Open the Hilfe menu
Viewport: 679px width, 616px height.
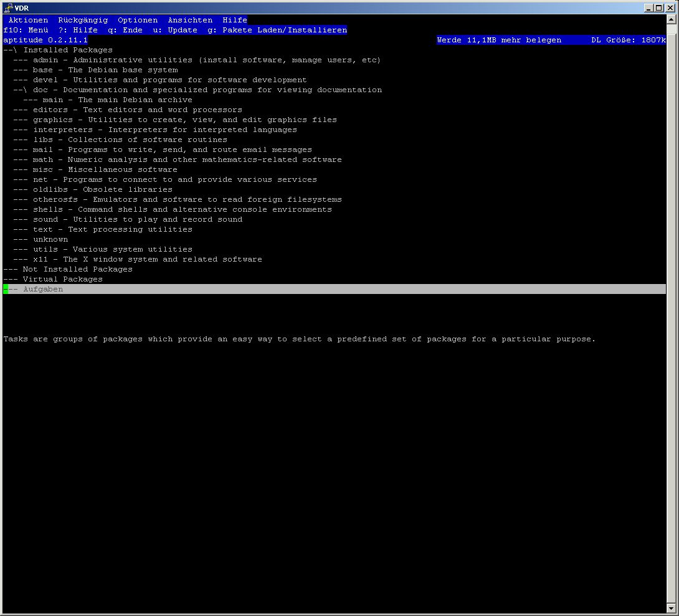(235, 20)
